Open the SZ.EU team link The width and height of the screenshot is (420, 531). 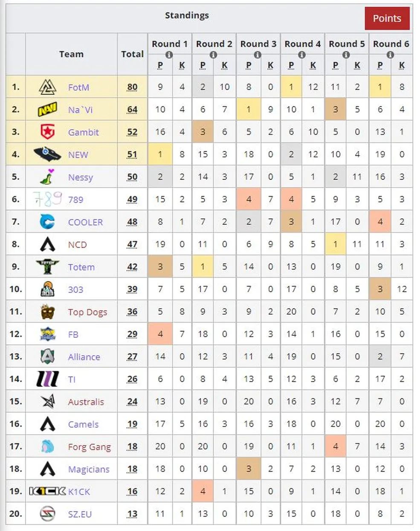[x=80, y=514]
